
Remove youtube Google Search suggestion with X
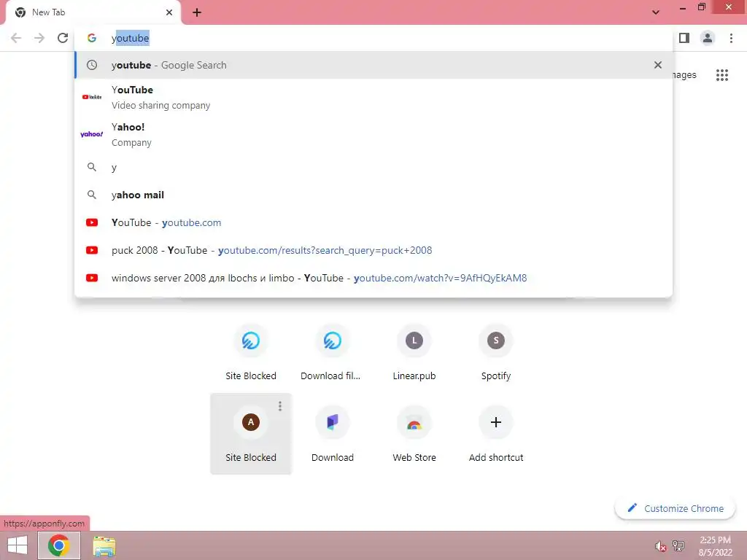point(658,65)
